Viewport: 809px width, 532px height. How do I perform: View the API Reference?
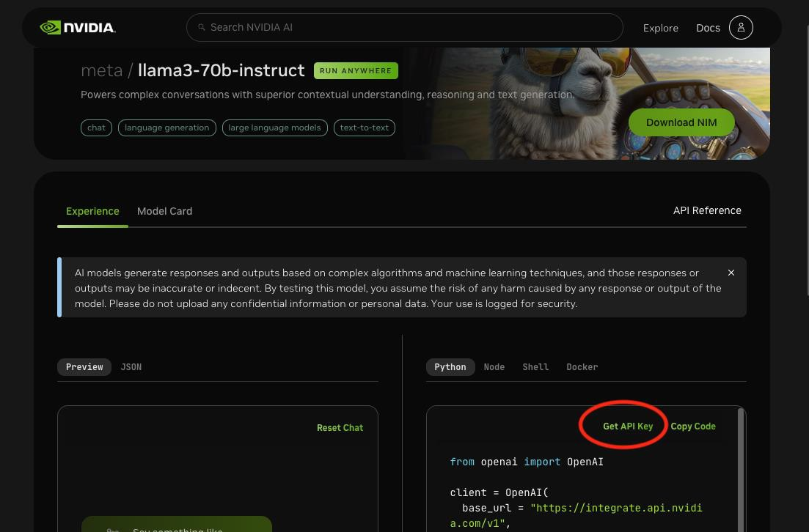(x=707, y=210)
